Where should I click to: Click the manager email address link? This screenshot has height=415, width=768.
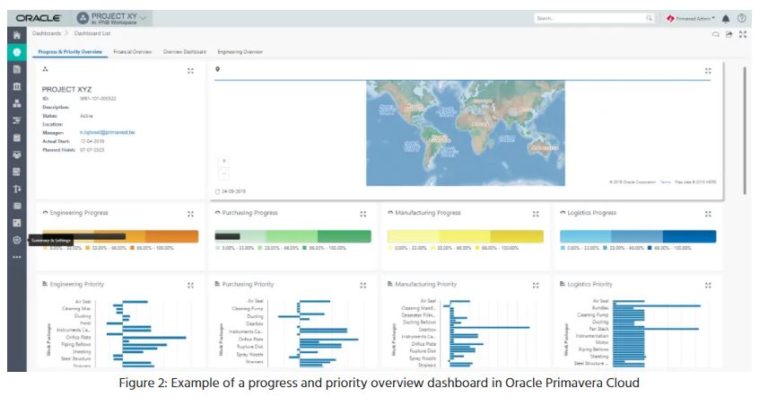point(107,132)
